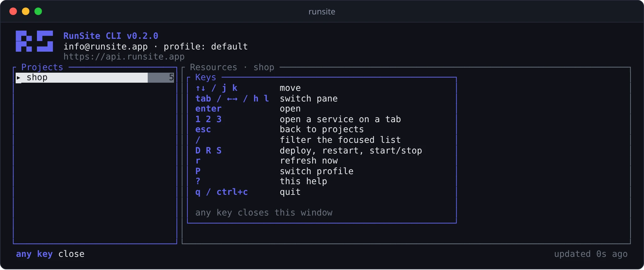Click 'close' label in the footer
Image resolution: width=644 pixels, height=270 pixels.
tap(71, 254)
